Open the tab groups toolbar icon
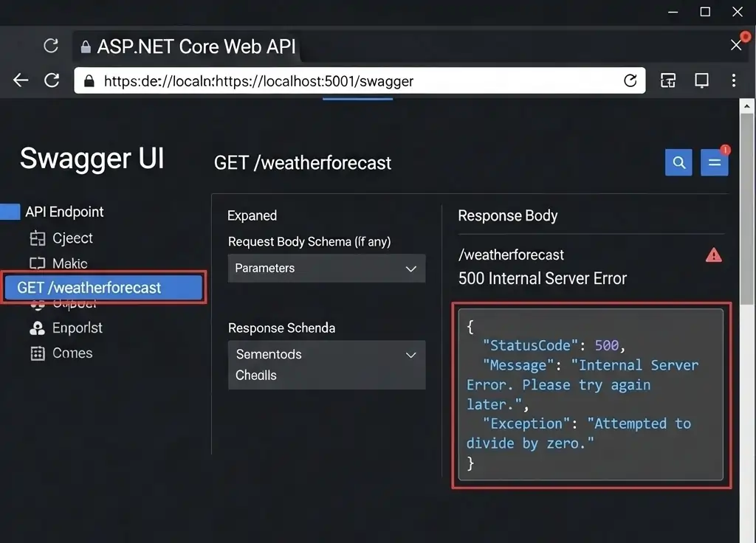This screenshot has height=543, width=756. click(x=667, y=80)
